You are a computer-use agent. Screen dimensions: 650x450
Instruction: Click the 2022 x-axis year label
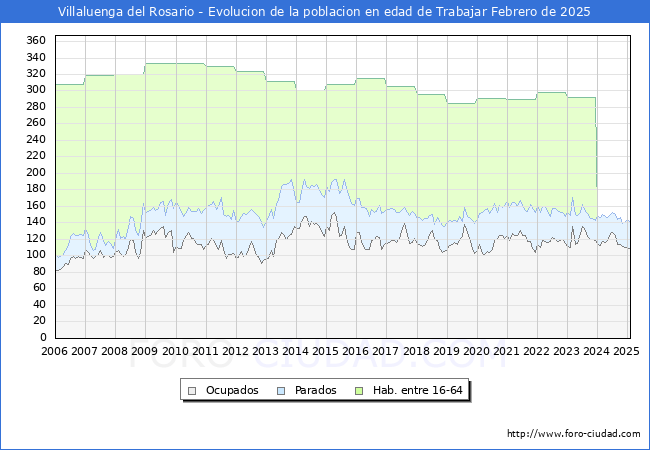tap(536, 351)
